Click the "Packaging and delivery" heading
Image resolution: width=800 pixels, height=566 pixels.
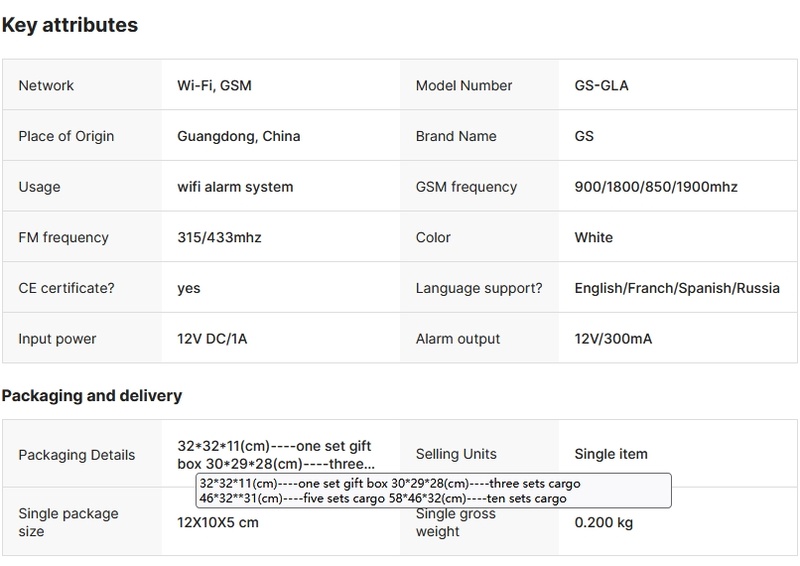pos(92,396)
